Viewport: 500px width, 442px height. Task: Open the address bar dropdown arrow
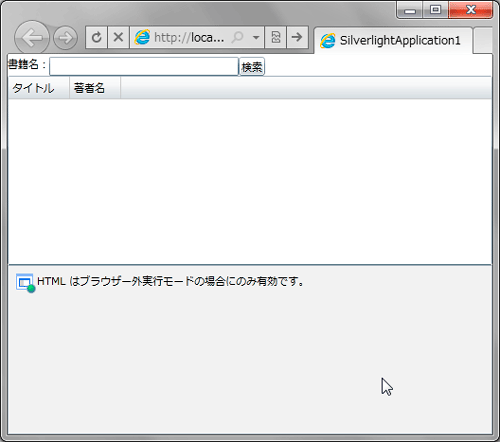point(256,37)
